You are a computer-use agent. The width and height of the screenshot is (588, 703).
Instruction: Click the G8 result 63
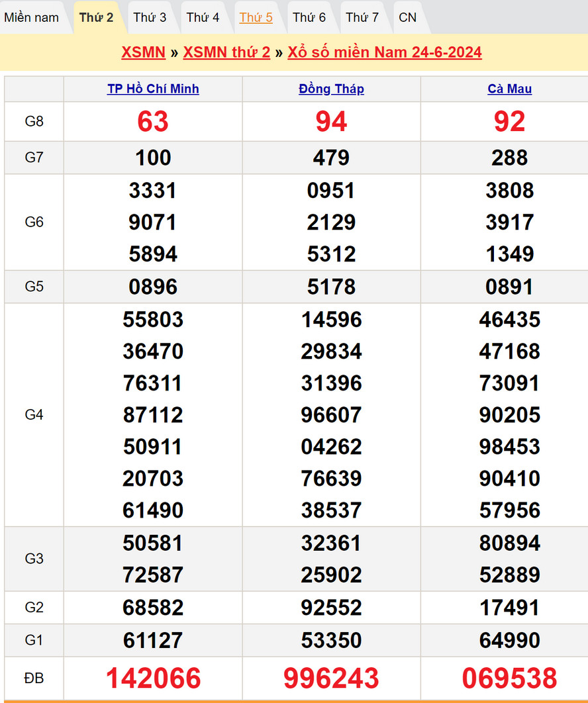[153, 121]
